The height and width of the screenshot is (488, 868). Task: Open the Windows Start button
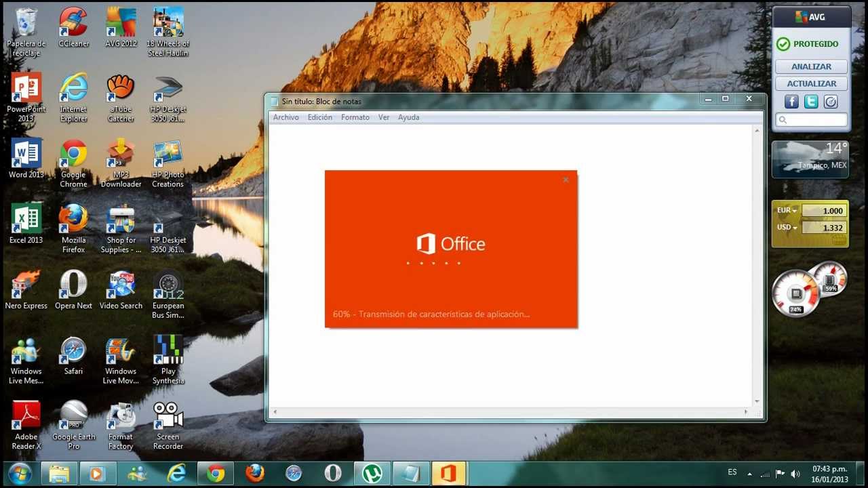coord(20,472)
